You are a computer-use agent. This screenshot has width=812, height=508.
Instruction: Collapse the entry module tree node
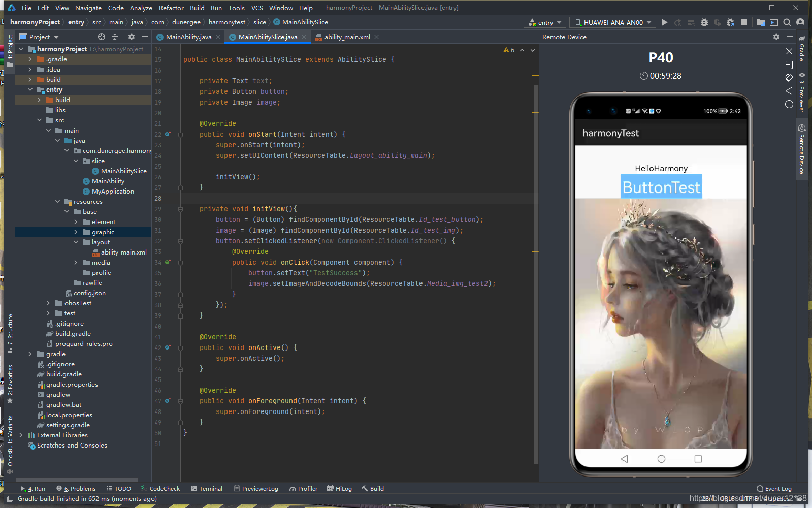tap(30, 90)
